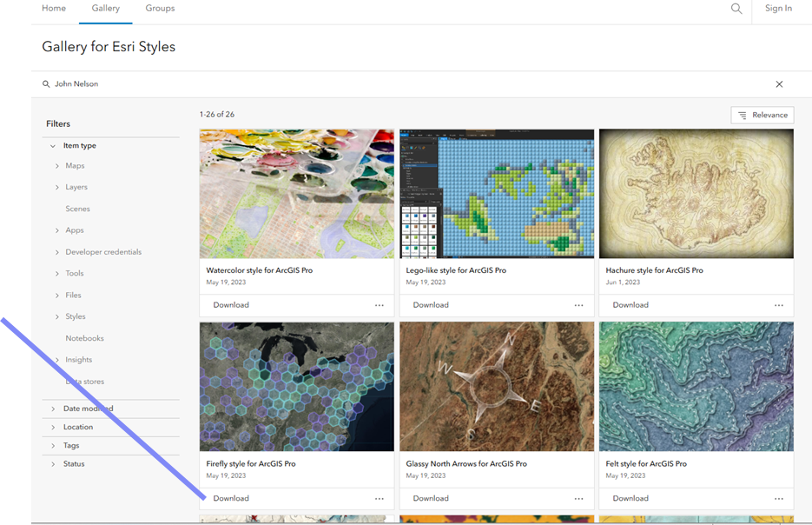Filter by Scenes item type
The width and height of the screenshot is (812, 525).
tap(77, 209)
